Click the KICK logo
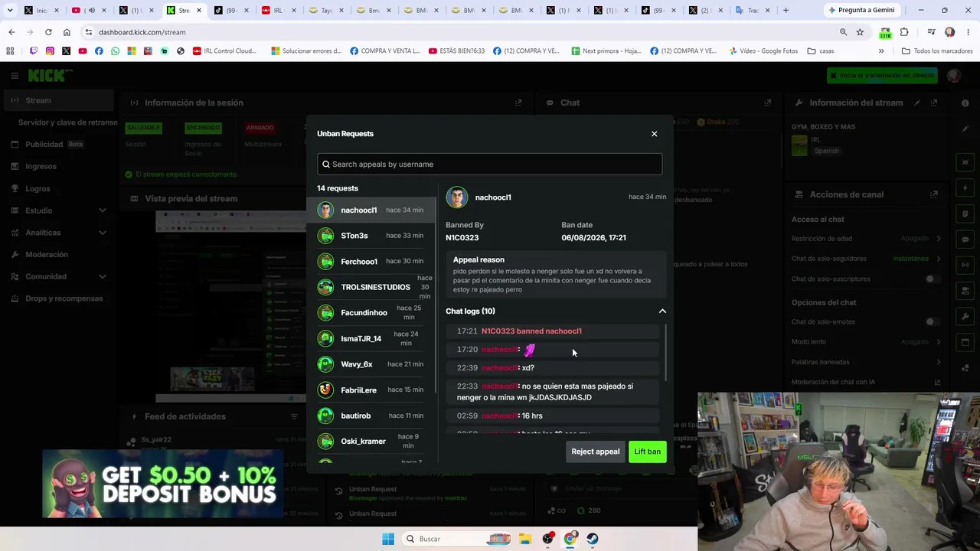Screen dimensions: 980x551 coord(50,75)
